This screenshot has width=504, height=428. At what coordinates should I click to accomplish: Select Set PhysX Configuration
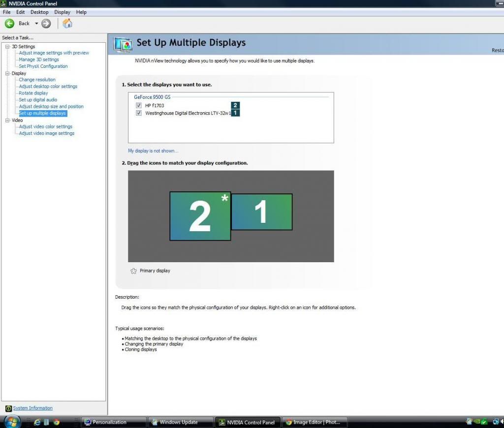coord(43,66)
